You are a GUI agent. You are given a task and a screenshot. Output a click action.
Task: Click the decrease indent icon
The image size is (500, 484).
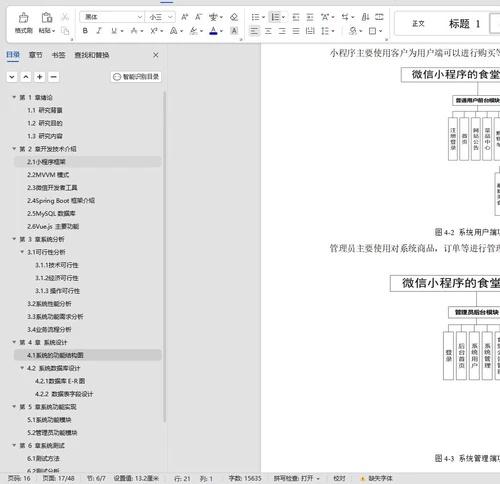296,17
